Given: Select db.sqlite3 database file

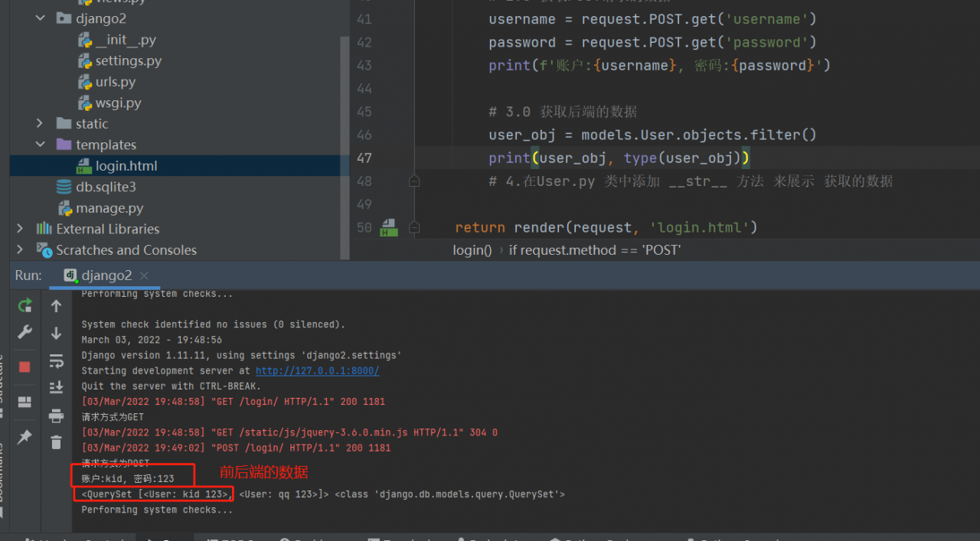Looking at the screenshot, I should point(106,187).
